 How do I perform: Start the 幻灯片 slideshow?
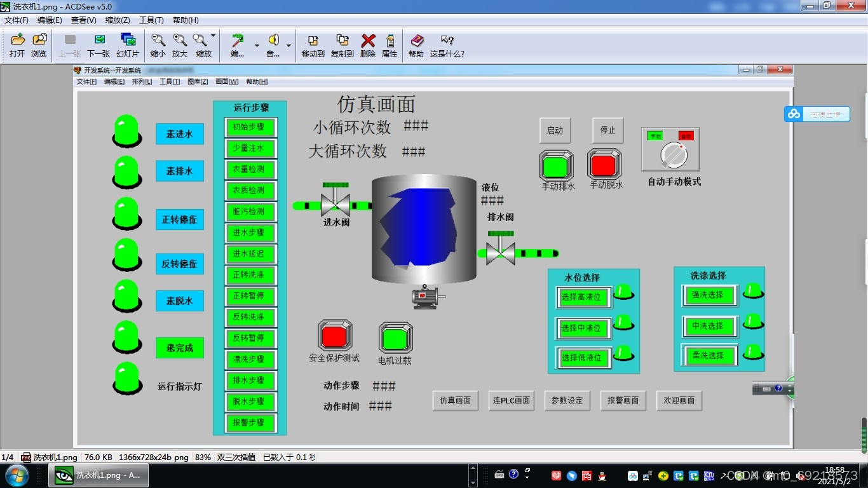tap(128, 40)
